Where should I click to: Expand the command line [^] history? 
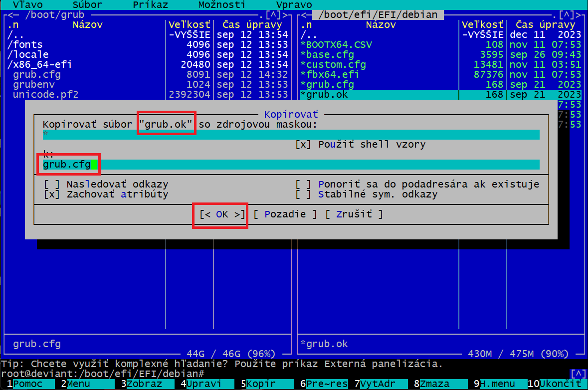(578, 374)
